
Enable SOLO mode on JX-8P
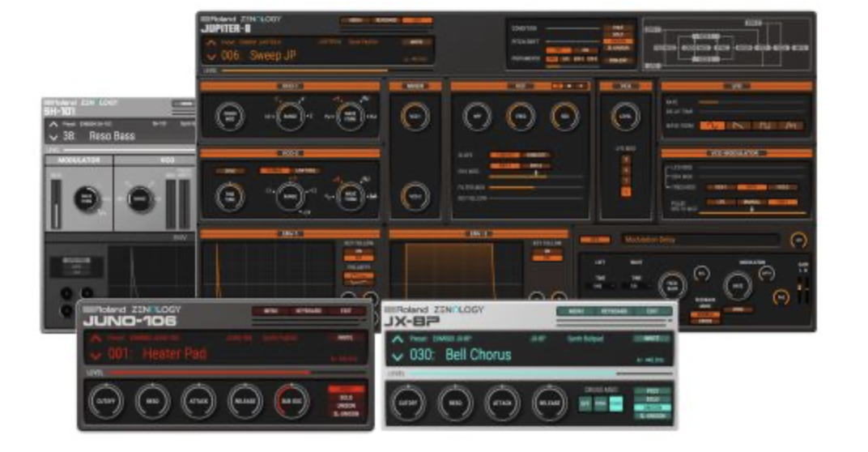(652, 399)
